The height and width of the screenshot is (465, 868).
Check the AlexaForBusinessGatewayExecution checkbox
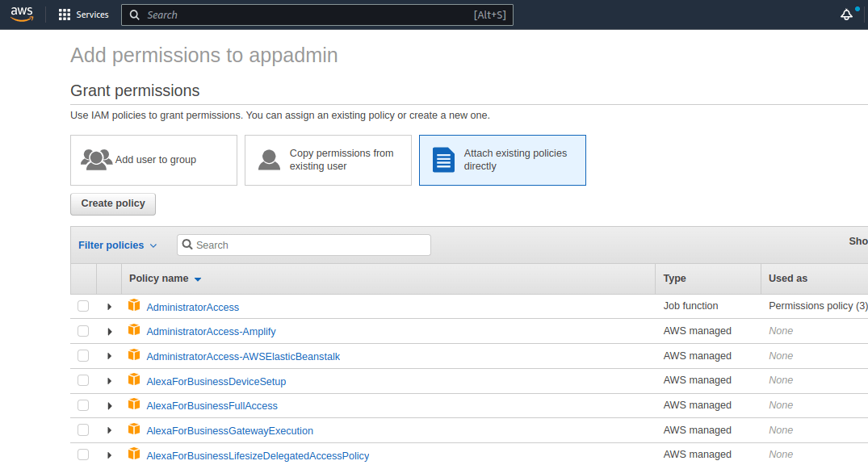pyautogui.click(x=83, y=430)
